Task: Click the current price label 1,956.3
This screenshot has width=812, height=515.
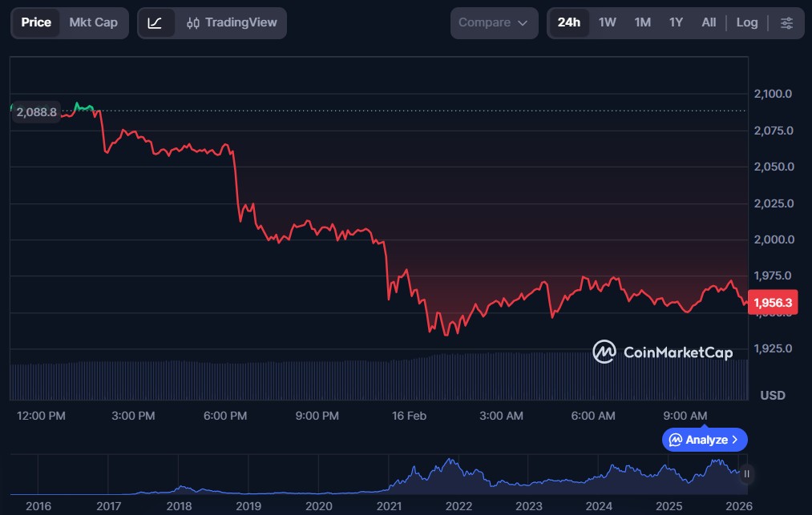Action: [773, 303]
